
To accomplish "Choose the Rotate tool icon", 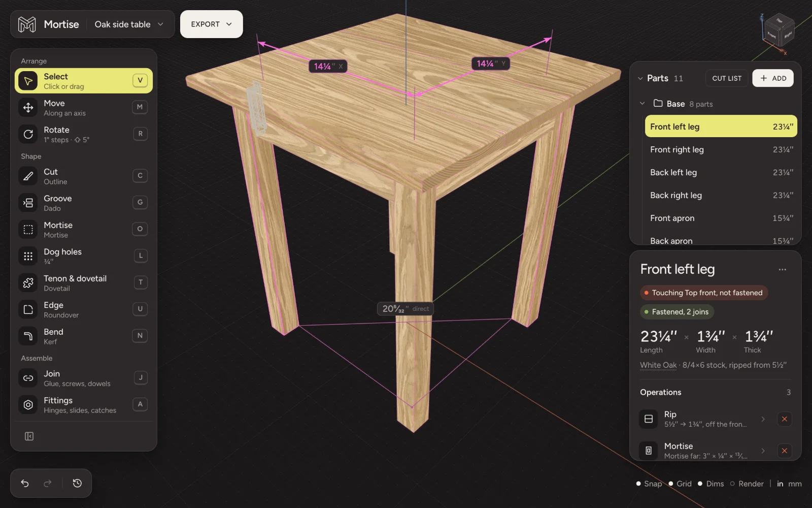I will (x=28, y=134).
